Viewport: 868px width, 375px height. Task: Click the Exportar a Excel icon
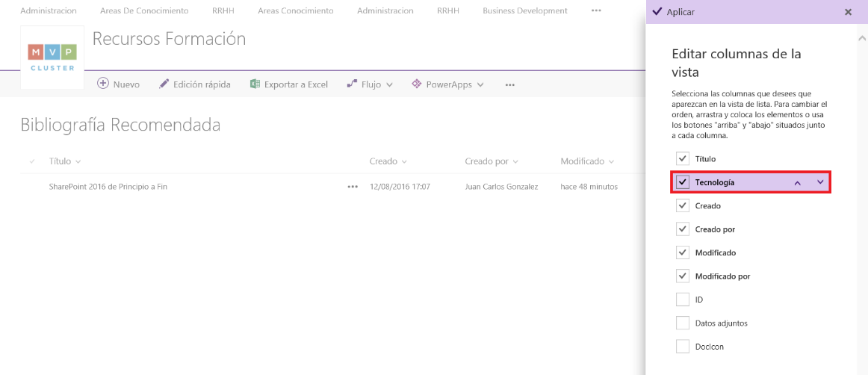click(x=255, y=84)
